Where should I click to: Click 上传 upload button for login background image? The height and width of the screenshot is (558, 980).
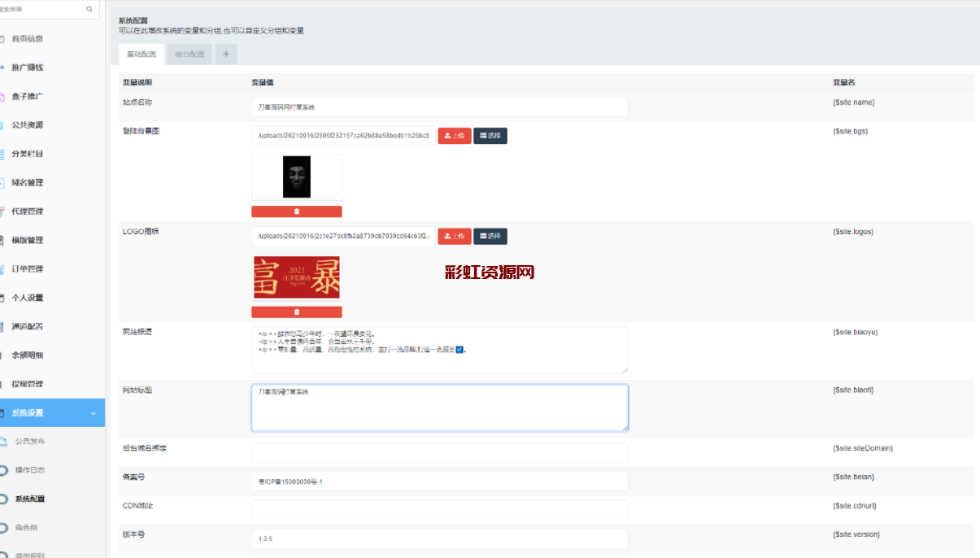click(x=455, y=136)
